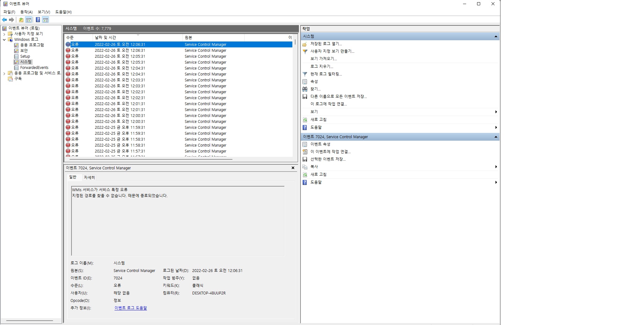Select 응용 프로그램 log in tree

tap(32, 45)
